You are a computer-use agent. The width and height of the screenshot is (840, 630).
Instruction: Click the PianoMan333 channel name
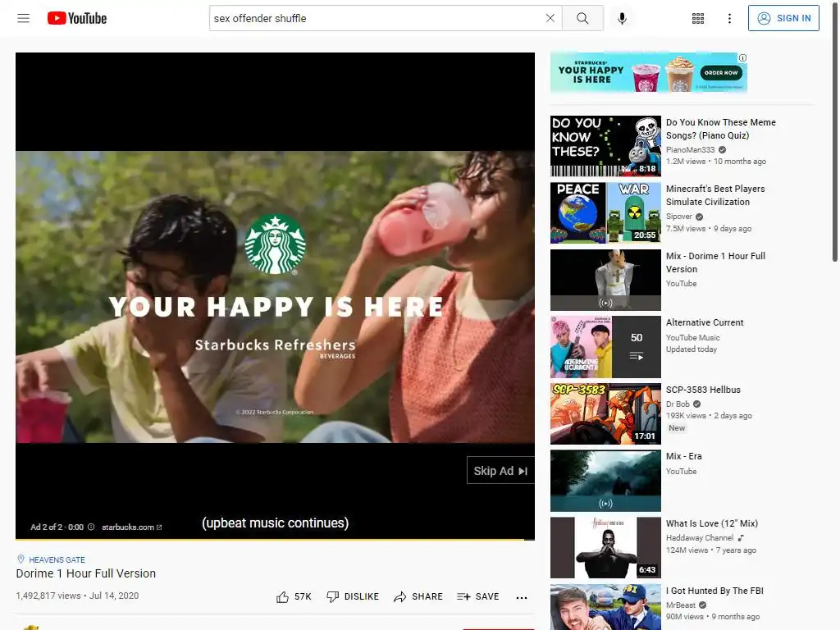690,149
